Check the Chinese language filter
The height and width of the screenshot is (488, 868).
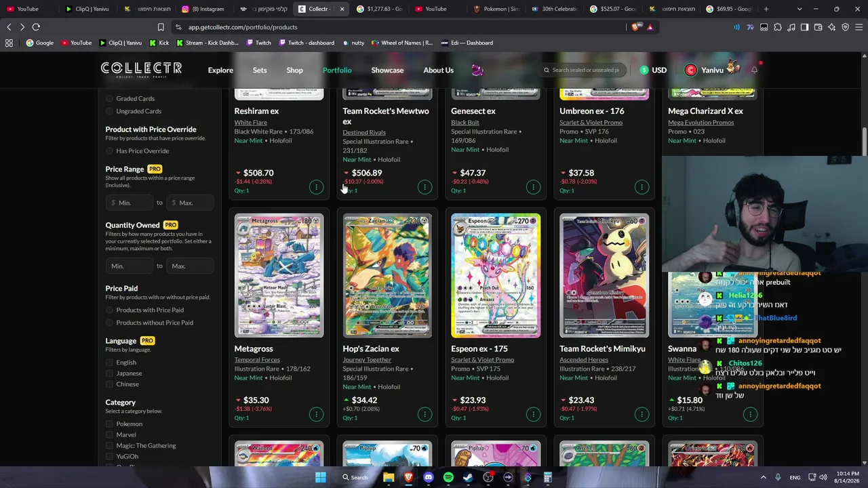(109, 384)
